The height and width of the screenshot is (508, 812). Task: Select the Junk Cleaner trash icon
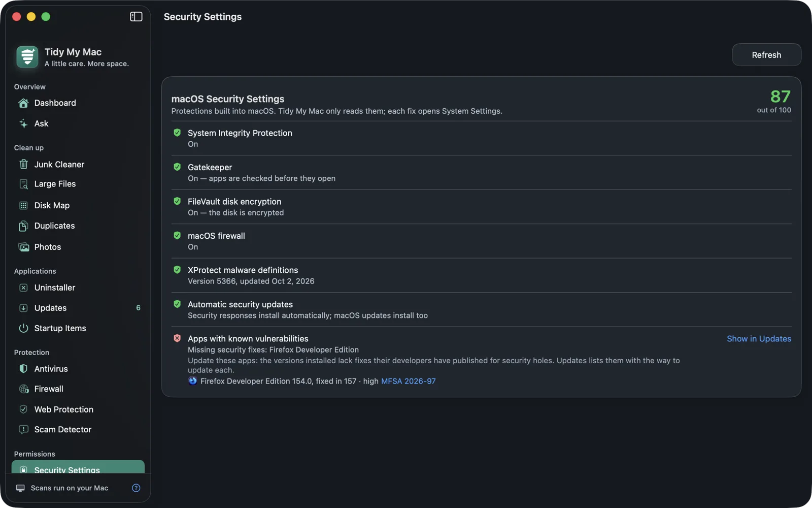point(23,165)
